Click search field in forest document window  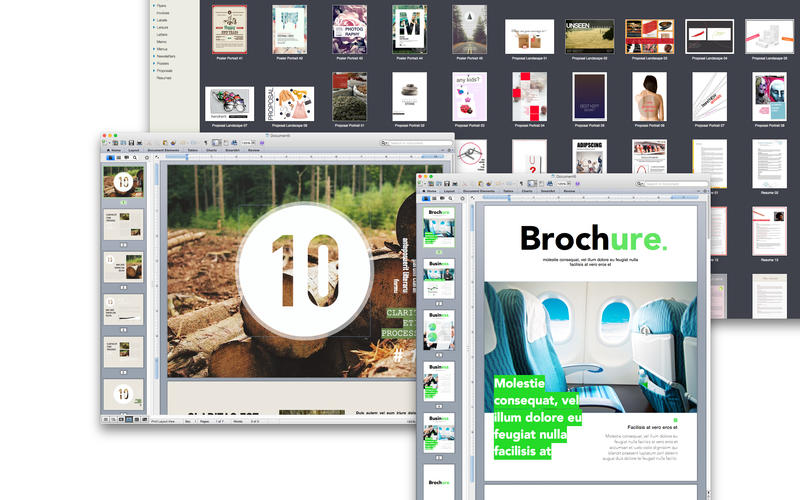[416, 143]
